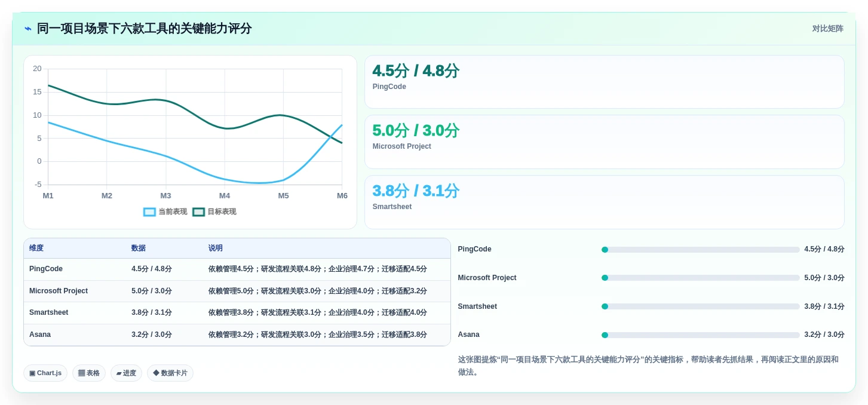Click table cell 5.0分 / 3.0分
This screenshot has width=868, height=405.
pos(152,291)
